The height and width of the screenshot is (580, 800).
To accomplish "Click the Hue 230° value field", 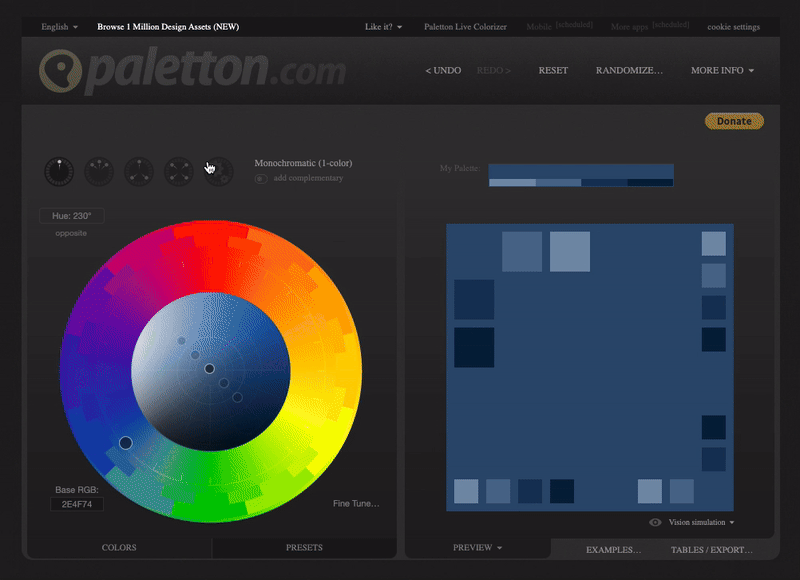I will coord(71,216).
